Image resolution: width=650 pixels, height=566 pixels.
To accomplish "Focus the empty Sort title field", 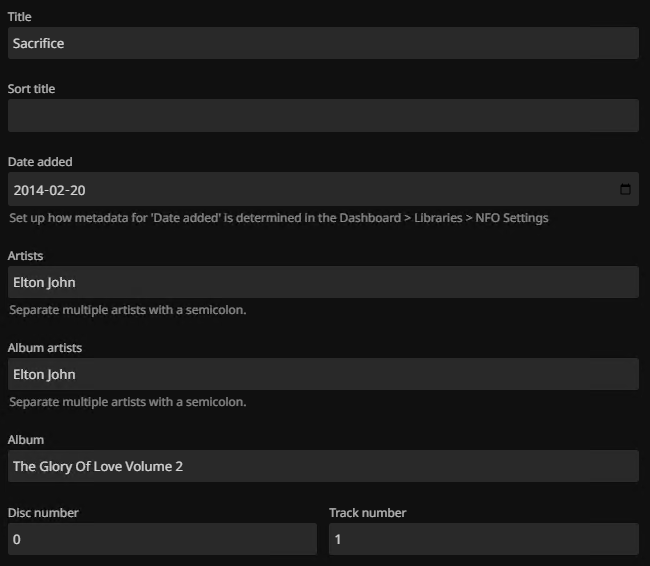I will [x=322, y=116].
